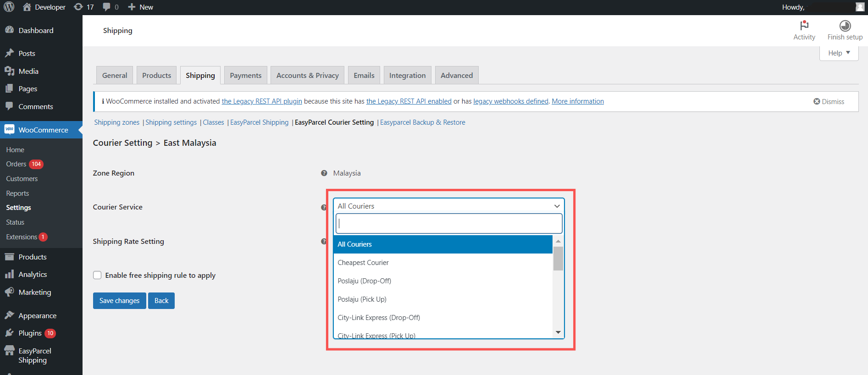Expand the Help dropdown tab

[x=839, y=53]
